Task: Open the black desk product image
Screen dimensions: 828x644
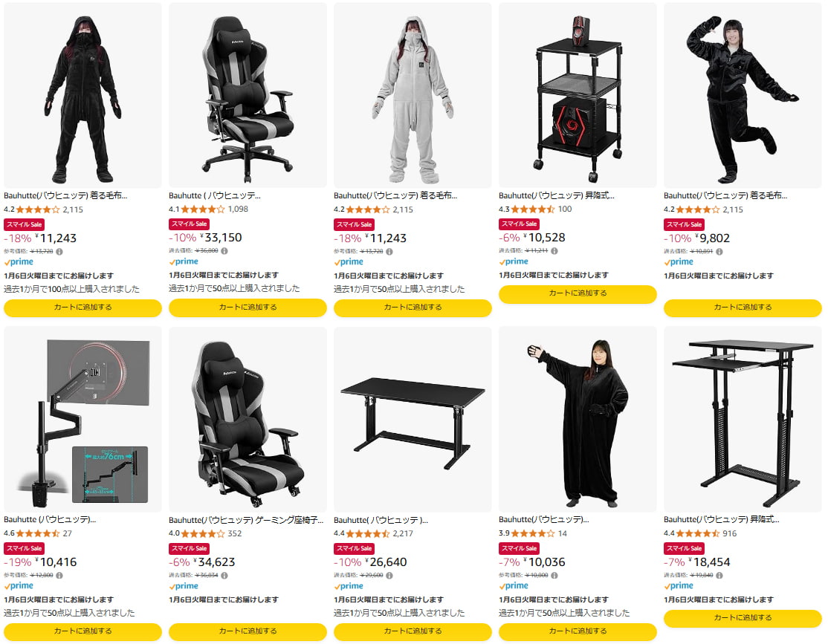Action: click(413, 419)
